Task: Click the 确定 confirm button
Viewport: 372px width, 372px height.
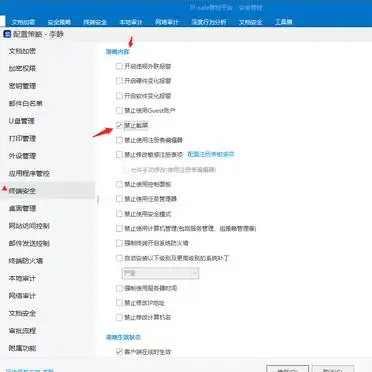Action: click(287, 369)
